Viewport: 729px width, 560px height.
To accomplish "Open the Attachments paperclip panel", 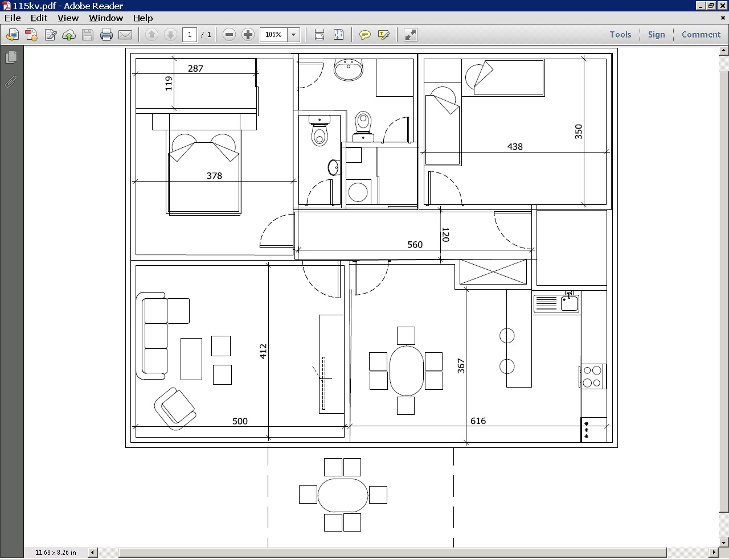I will (x=11, y=82).
